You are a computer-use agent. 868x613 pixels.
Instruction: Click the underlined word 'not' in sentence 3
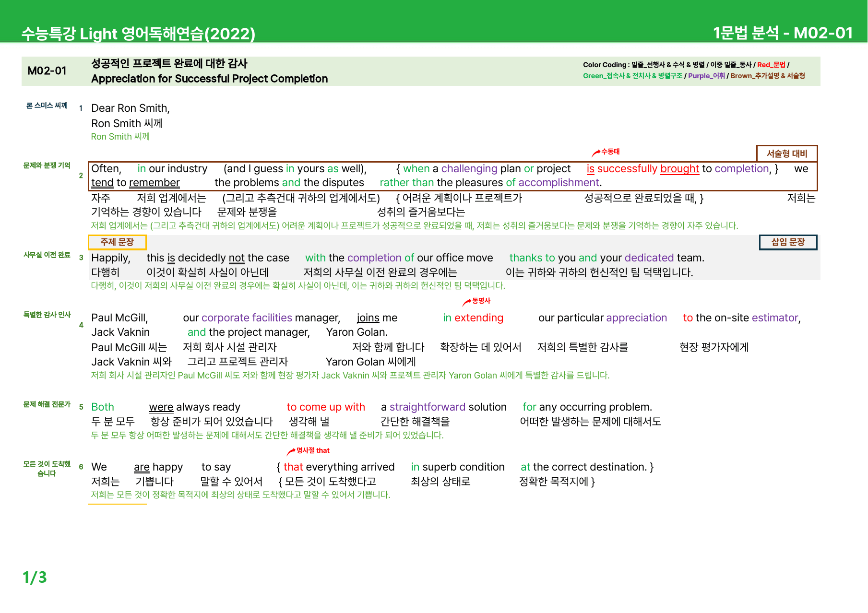pos(237,258)
